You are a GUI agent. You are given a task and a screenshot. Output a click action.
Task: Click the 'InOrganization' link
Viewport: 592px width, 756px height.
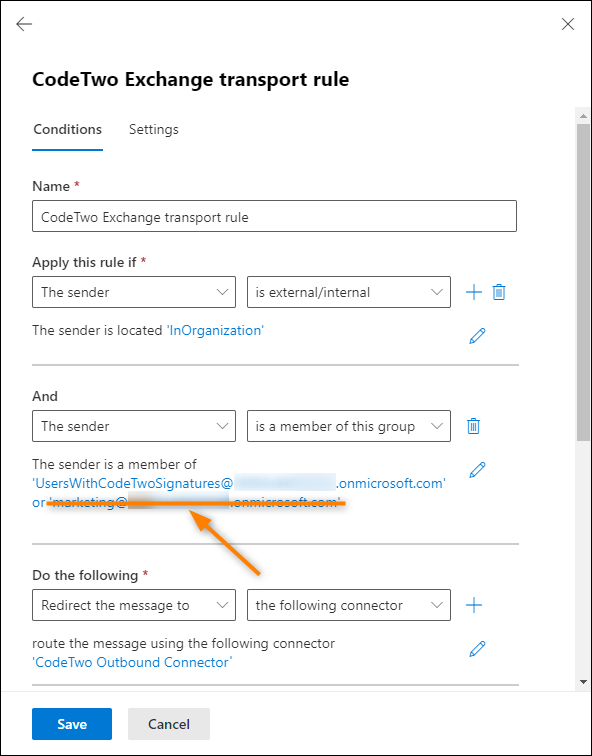point(215,330)
